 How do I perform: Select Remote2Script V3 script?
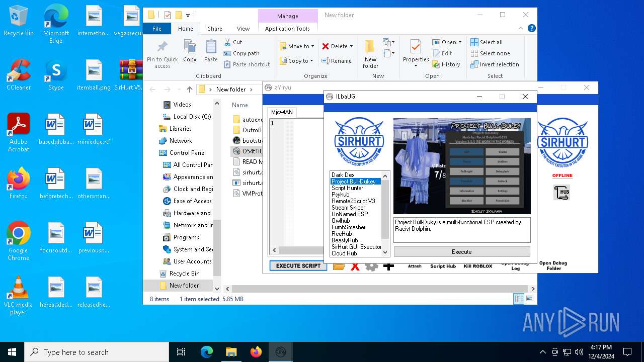click(x=353, y=201)
